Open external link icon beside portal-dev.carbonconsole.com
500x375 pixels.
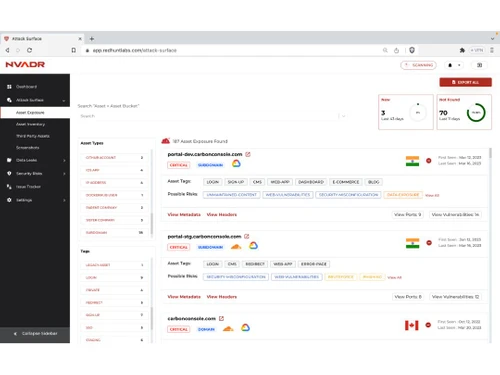248,154
